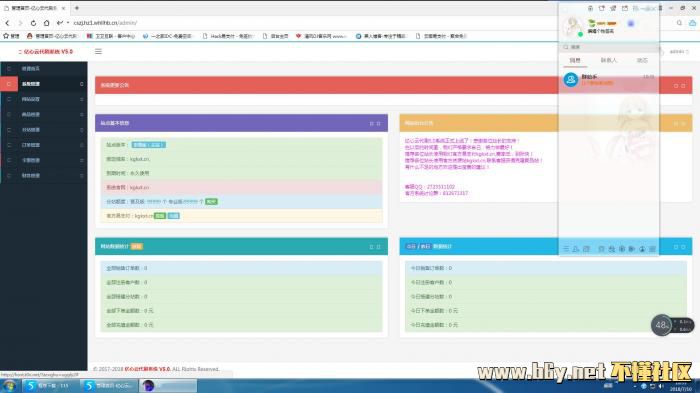
Task: Select the 消息 tab in QQ
Action: click(575, 60)
